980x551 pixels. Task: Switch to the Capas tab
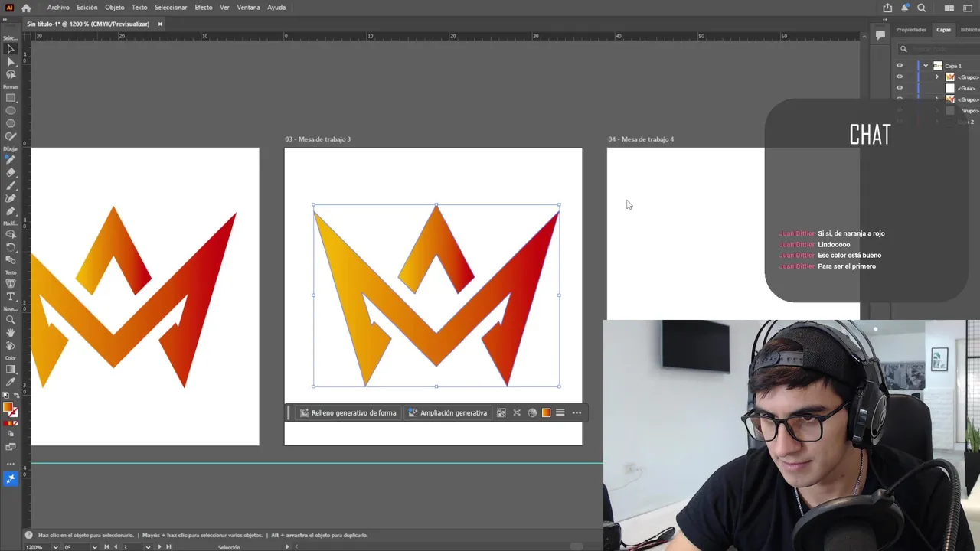point(944,30)
